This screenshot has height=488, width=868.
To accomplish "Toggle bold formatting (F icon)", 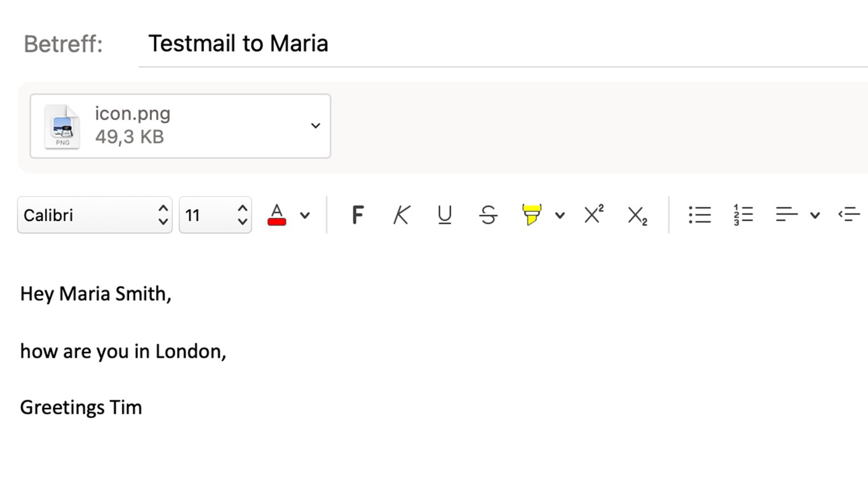I will [x=358, y=215].
